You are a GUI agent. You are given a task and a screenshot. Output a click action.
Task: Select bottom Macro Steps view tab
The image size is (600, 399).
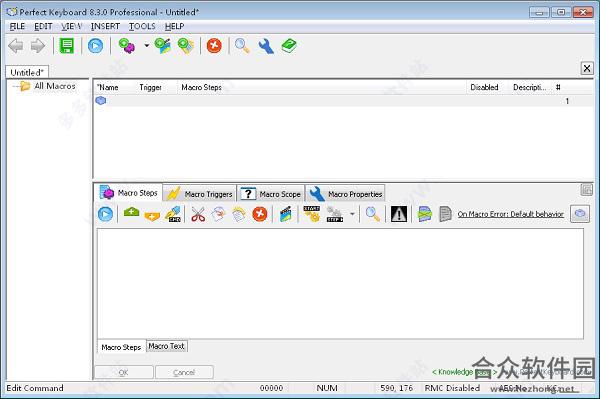click(121, 347)
